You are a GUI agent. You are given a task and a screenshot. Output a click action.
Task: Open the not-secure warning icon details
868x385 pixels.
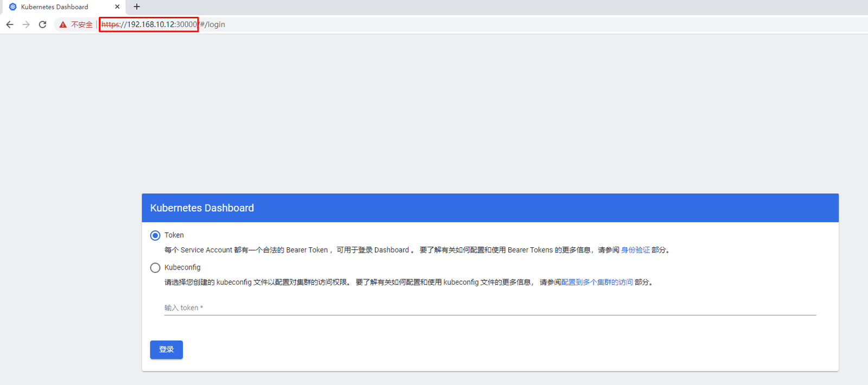(63, 24)
